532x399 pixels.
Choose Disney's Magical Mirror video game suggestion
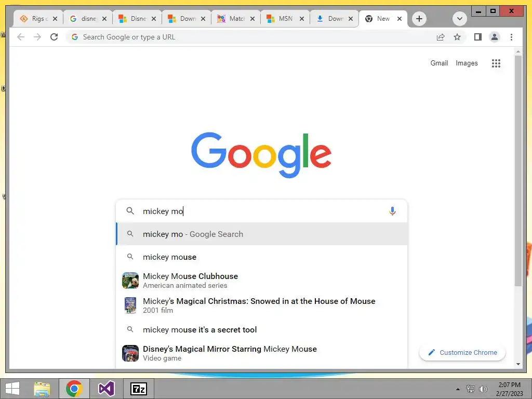262,353
